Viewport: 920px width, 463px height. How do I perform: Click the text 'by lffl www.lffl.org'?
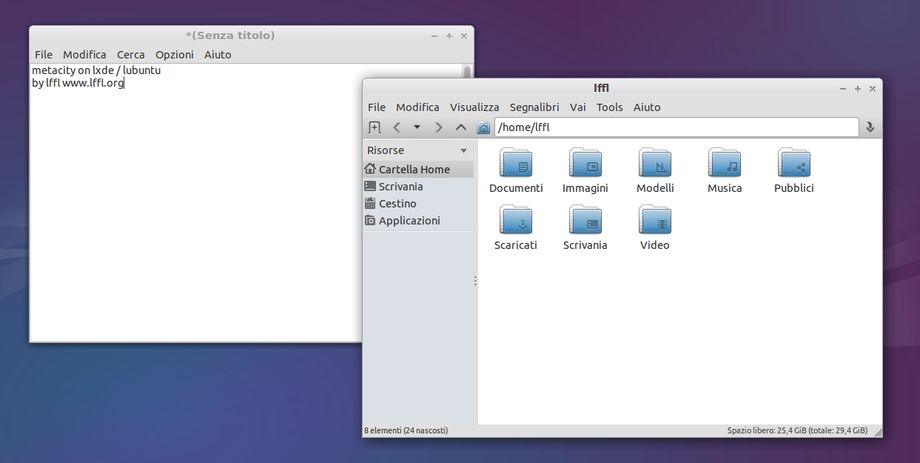78,83
